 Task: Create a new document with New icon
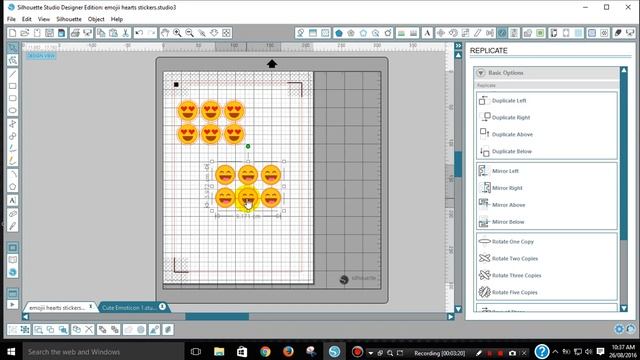click(12, 33)
